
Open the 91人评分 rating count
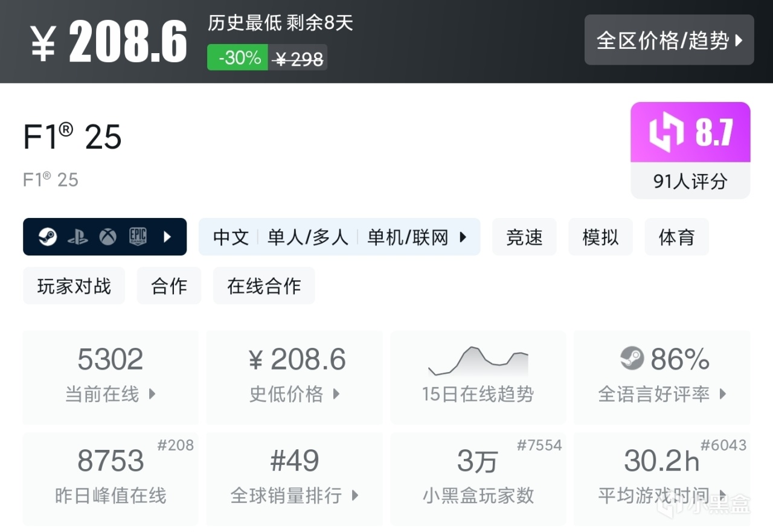(x=690, y=181)
